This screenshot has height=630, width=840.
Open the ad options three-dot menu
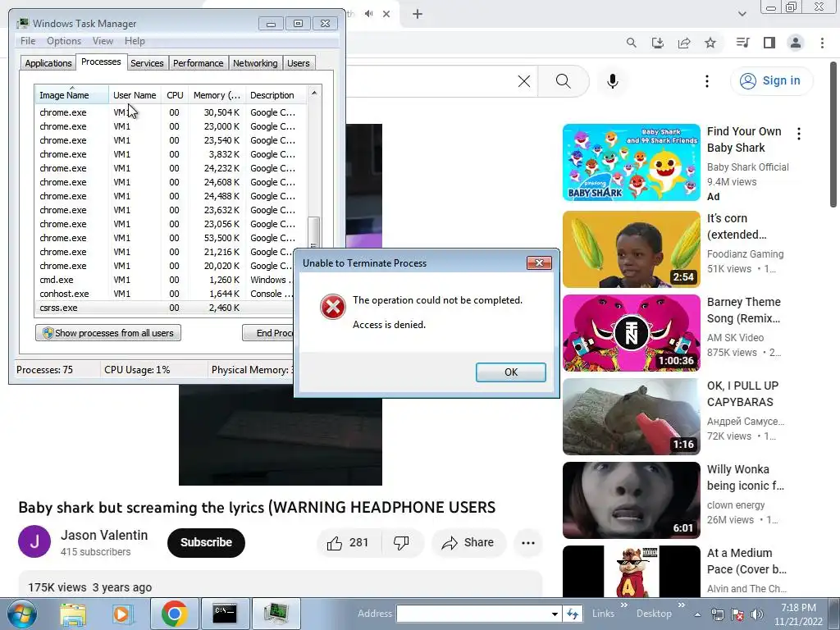pyautogui.click(x=799, y=134)
